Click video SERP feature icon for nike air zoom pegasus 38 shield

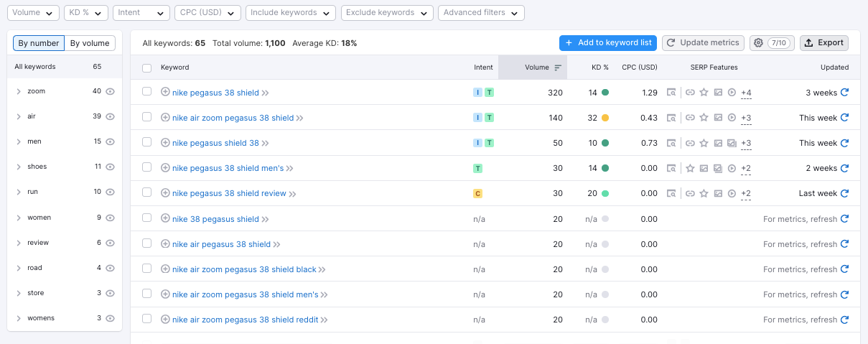(x=732, y=118)
